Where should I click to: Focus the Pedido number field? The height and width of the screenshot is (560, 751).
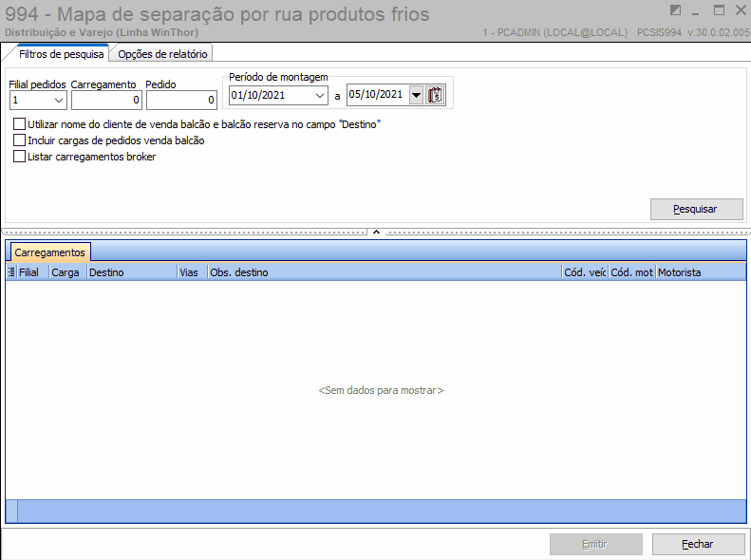point(181,100)
